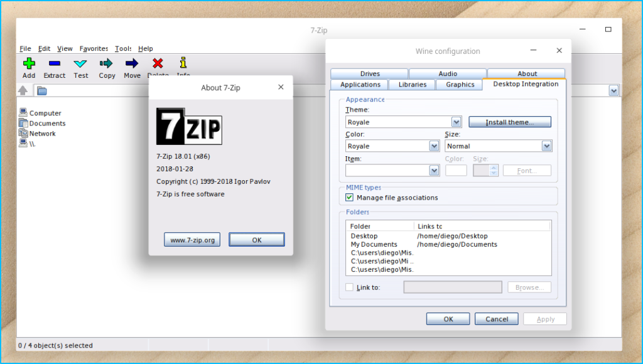This screenshot has height=364, width=643.
Task: Minimize the Wine configuration window
Action: click(534, 50)
